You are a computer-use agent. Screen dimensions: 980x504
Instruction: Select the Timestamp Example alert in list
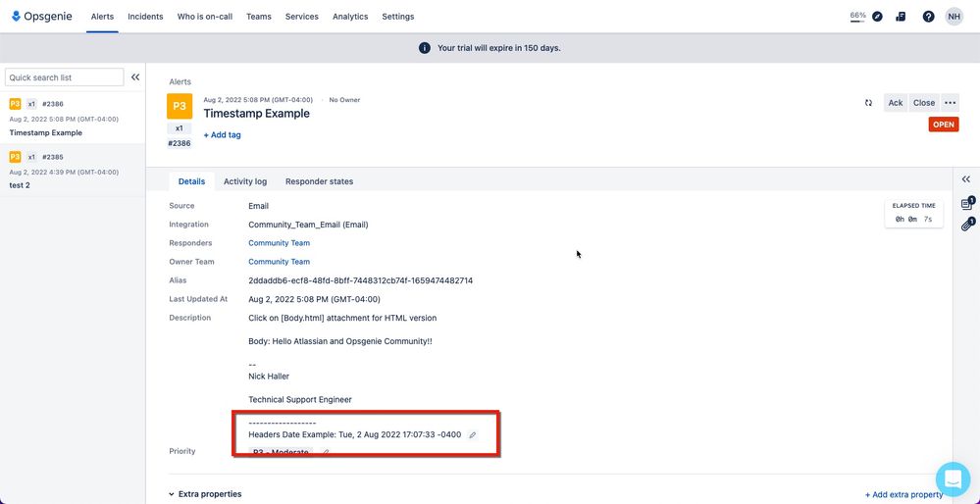pos(73,118)
